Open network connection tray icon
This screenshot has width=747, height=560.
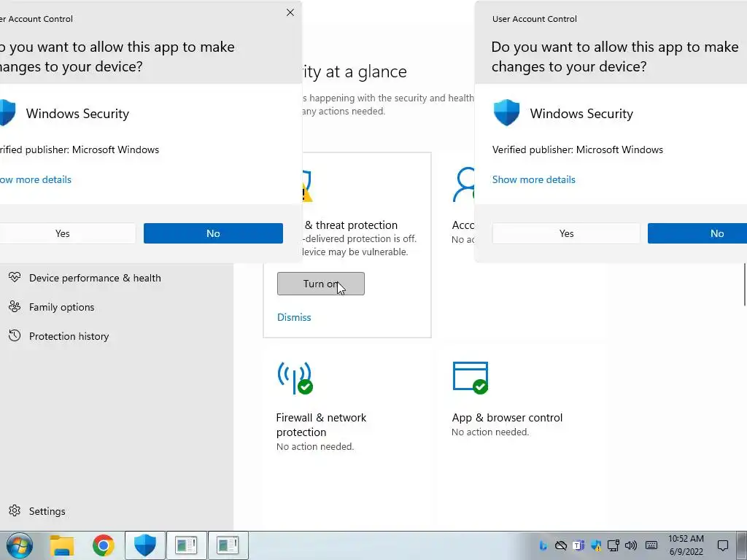point(613,545)
